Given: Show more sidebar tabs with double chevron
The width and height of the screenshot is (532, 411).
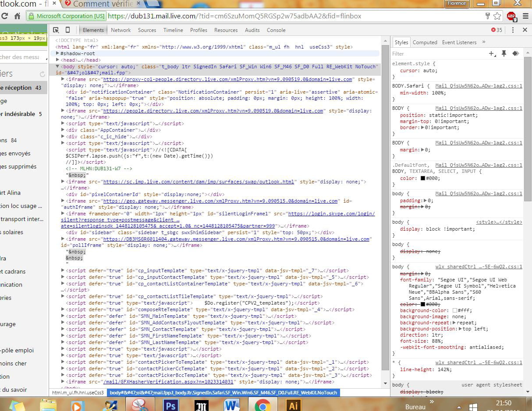Looking at the screenshot, I should [x=484, y=42].
